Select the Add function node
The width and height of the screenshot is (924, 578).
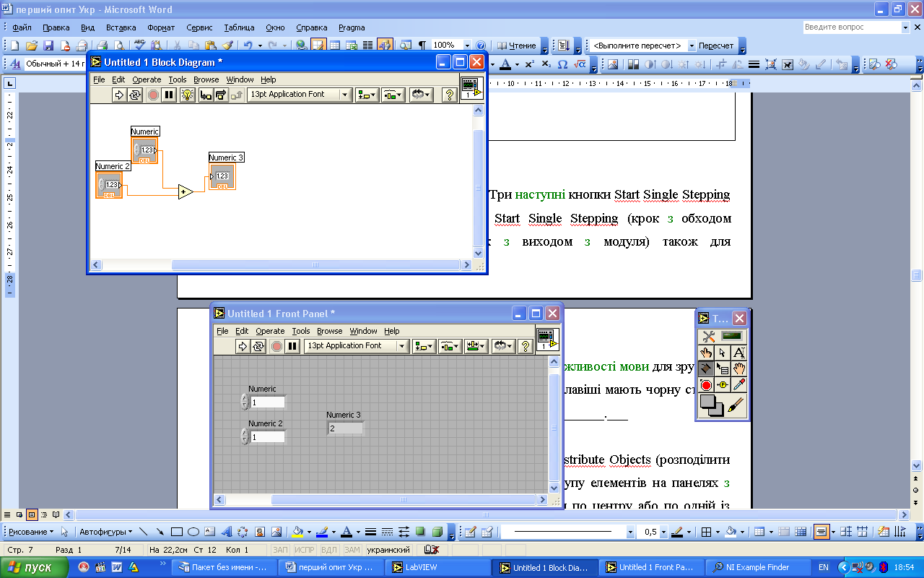[186, 191]
